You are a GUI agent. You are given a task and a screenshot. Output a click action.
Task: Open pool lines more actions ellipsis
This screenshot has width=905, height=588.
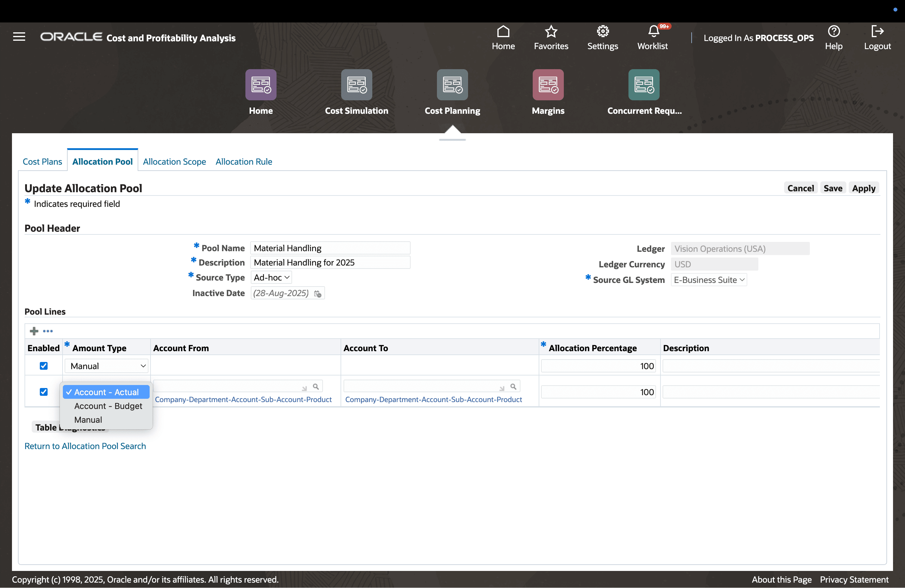pos(48,331)
